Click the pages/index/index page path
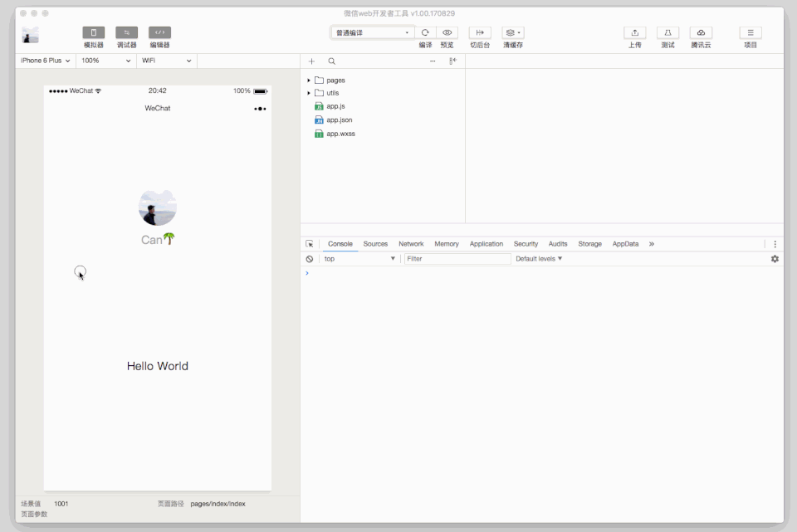797x532 pixels. coord(218,504)
